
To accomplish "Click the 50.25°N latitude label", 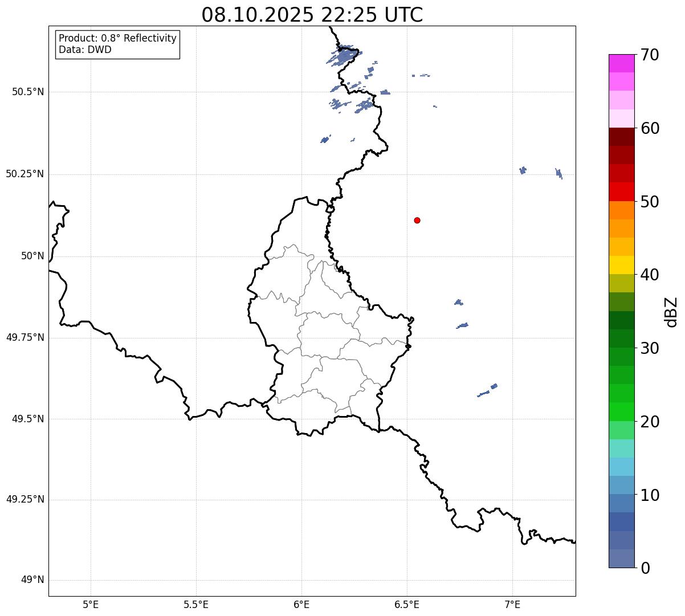I will point(25,174).
